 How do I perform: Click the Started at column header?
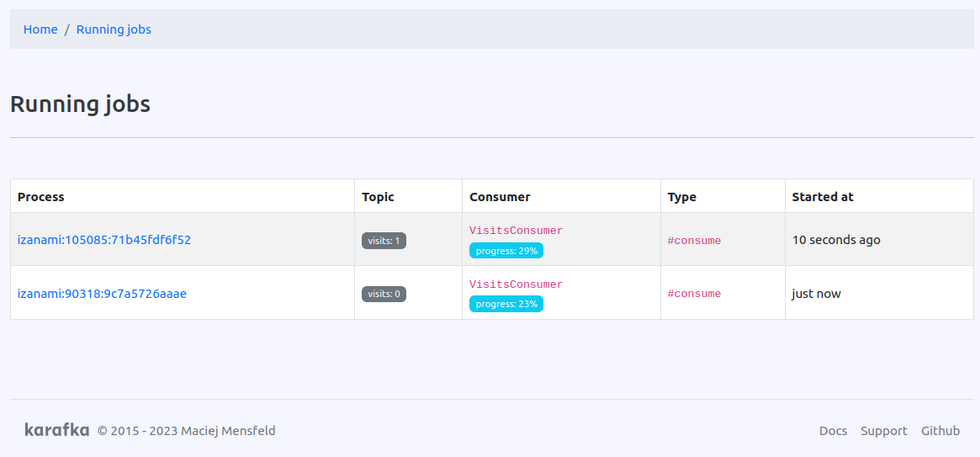point(823,197)
